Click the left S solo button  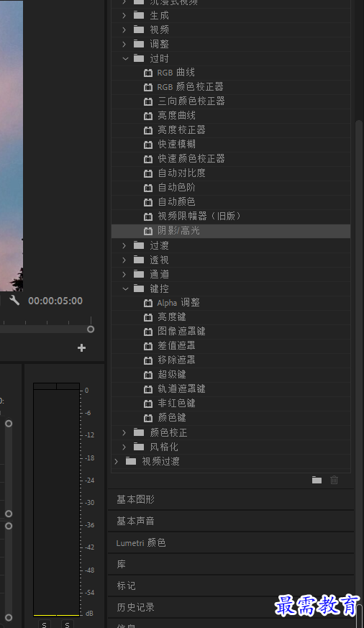tap(45, 624)
